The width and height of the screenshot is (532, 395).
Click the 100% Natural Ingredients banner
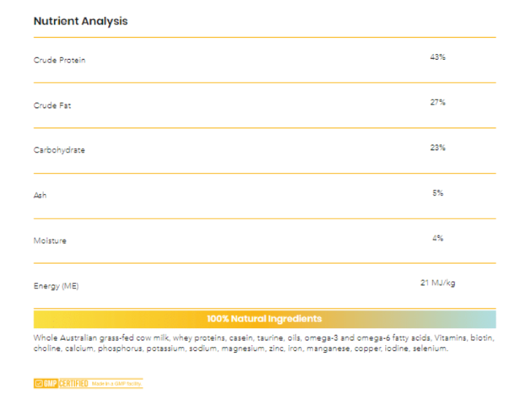point(264,319)
